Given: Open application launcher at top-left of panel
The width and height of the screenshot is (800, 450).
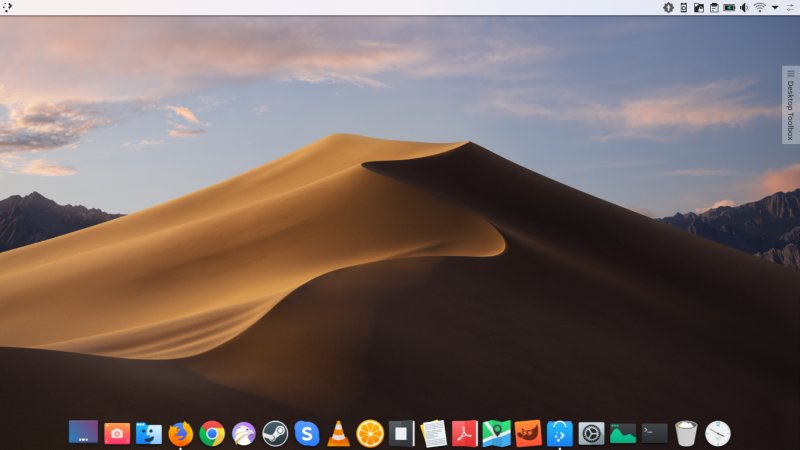Looking at the screenshot, I should point(7,7).
